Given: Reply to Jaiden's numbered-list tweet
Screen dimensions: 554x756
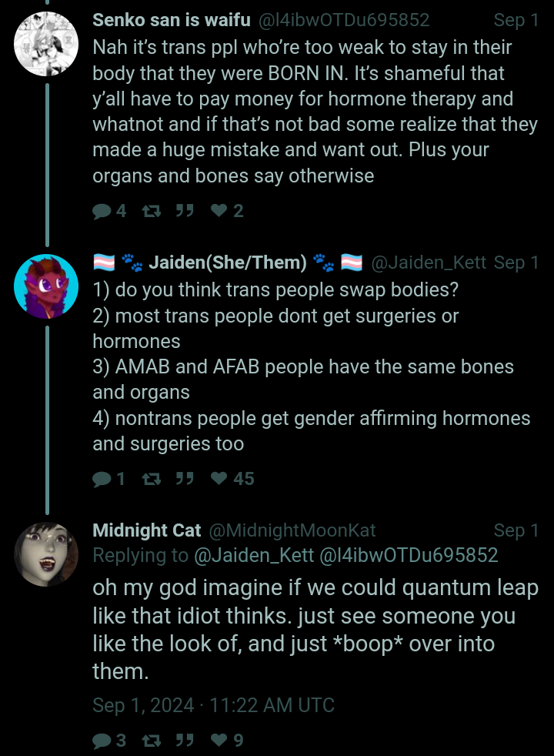Looking at the screenshot, I should [x=102, y=479].
